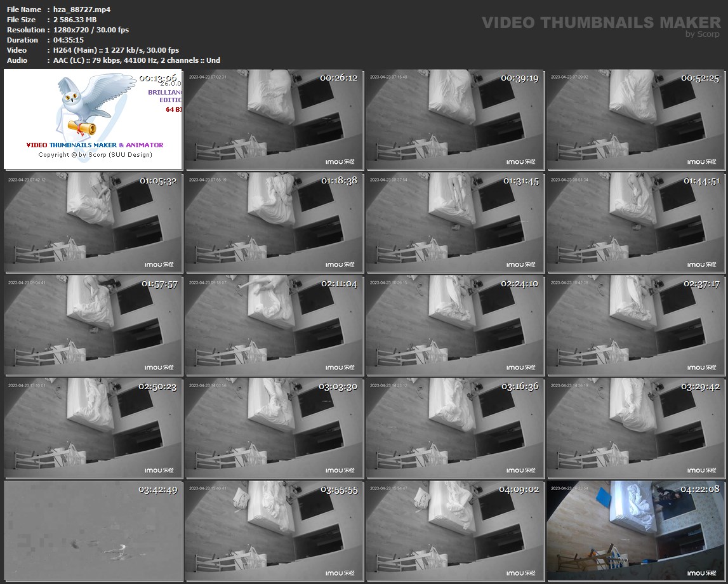The image size is (728, 584).
Task: Pick the thumbnail stamped 01:44:51
Action: 636,222
